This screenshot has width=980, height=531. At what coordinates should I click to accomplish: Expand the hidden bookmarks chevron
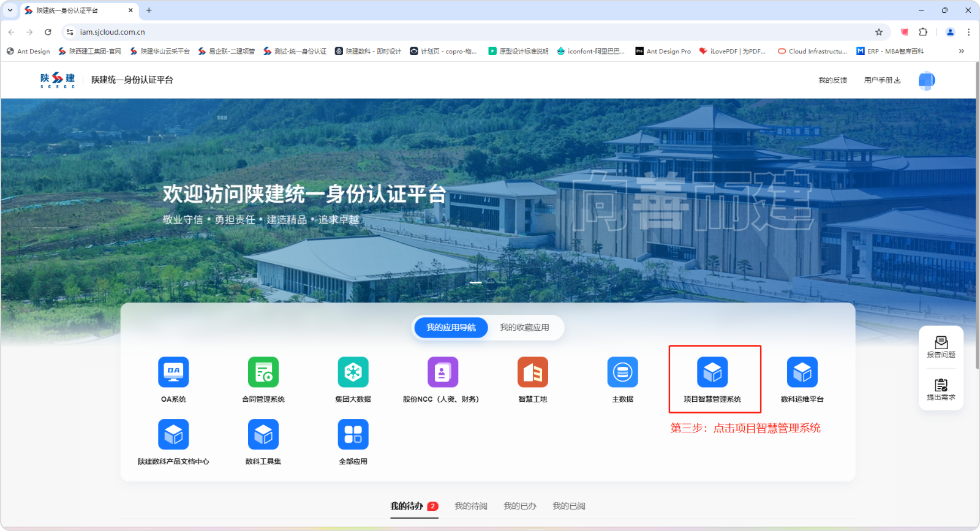pyautogui.click(x=961, y=51)
